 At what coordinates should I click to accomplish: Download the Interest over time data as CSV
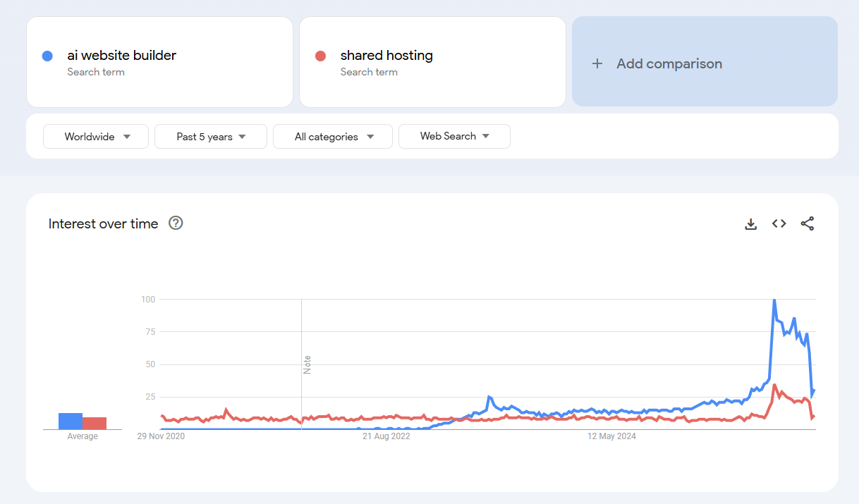[750, 223]
